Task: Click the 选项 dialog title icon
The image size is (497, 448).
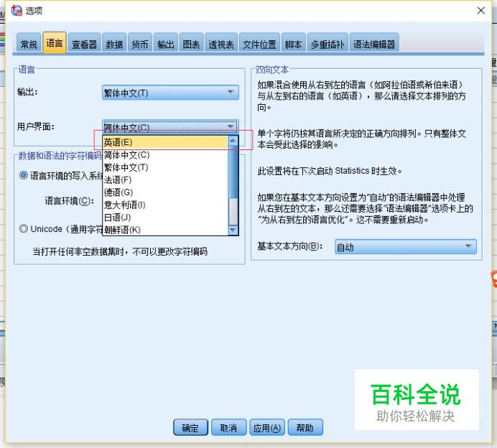Action: tap(17, 11)
